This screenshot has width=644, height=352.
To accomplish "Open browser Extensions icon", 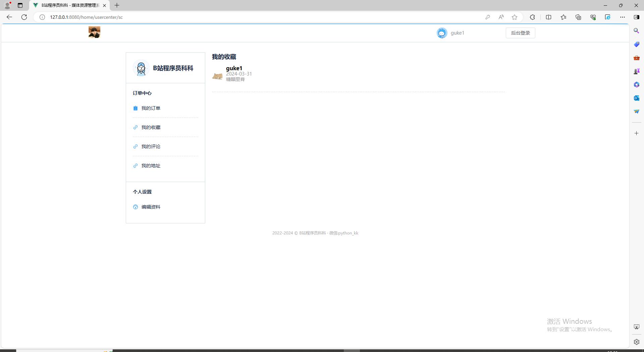I will pyautogui.click(x=532, y=17).
